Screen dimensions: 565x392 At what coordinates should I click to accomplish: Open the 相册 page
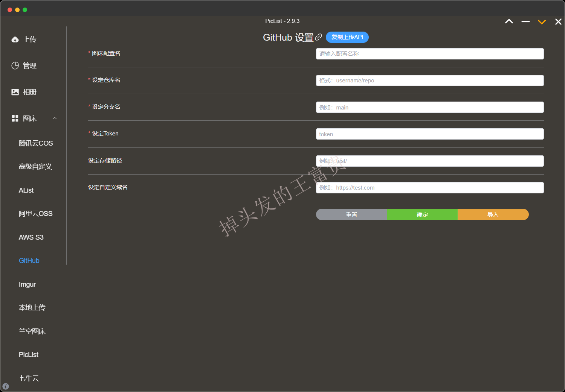coord(30,92)
